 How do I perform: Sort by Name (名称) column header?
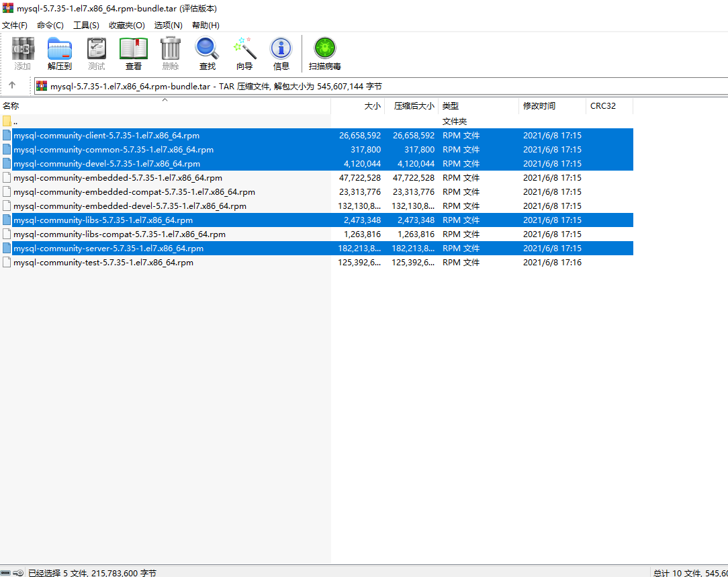pos(165,106)
